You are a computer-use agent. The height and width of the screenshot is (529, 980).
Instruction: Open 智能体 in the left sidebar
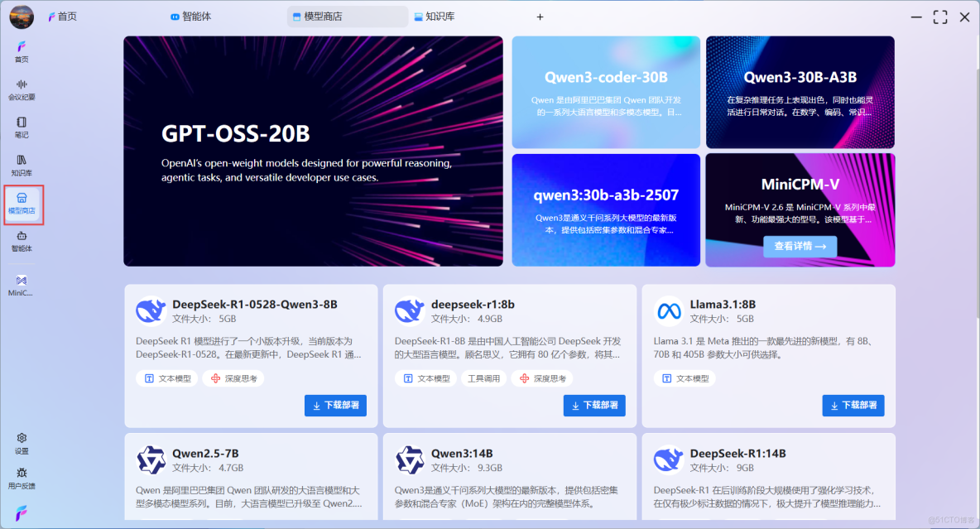point(22,242)
